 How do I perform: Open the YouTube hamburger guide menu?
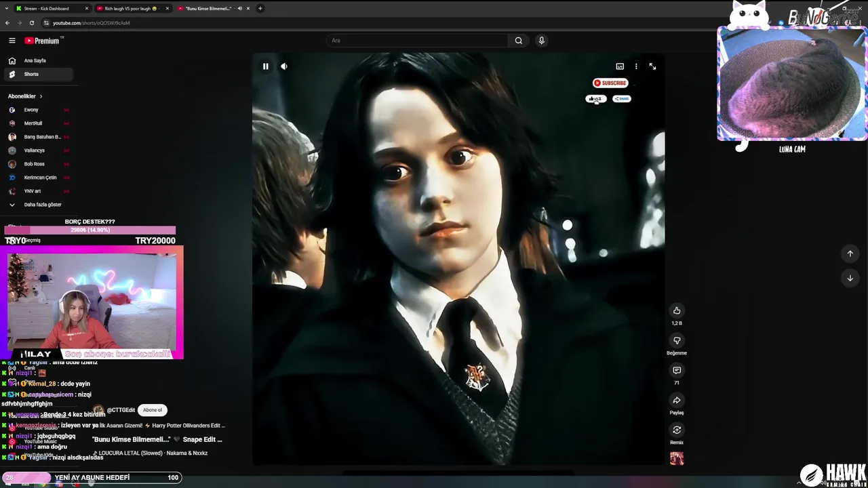12,41
